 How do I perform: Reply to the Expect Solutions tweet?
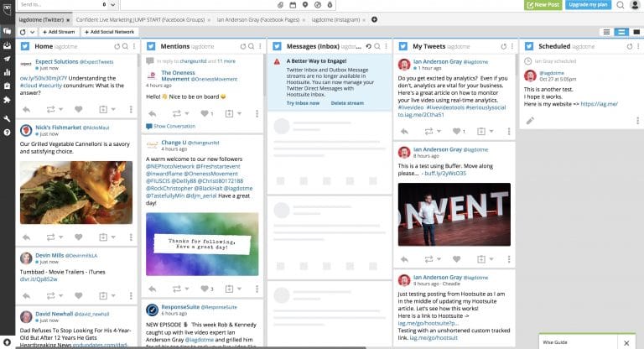[x=26, y=109]
